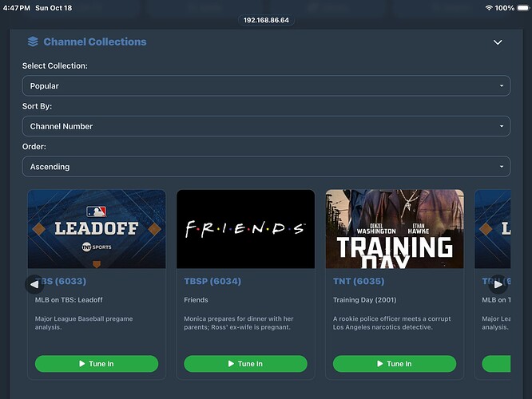This screenshot has width=532, height=399.
Task: Click the Channel Collections layers icon
Action: point(33,41)
